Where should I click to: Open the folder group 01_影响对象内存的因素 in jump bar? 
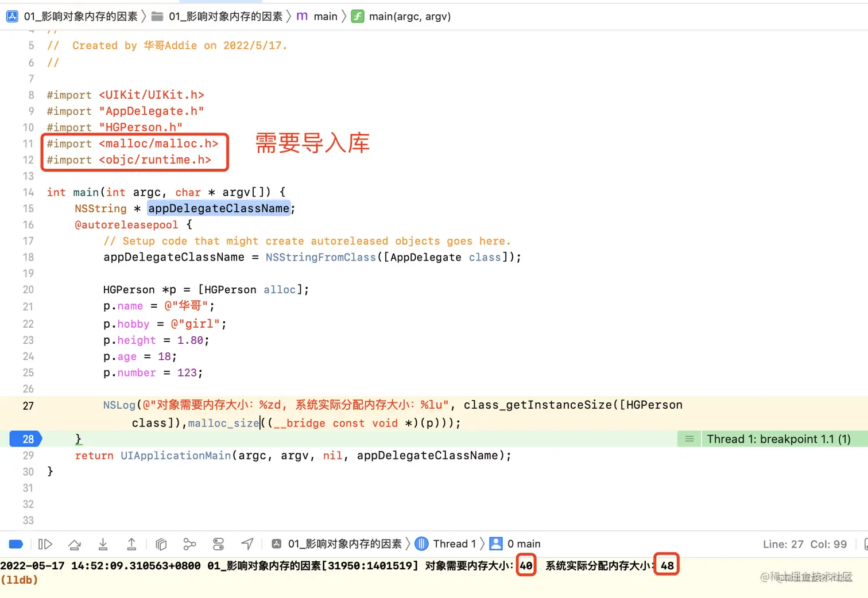(217, 17)
